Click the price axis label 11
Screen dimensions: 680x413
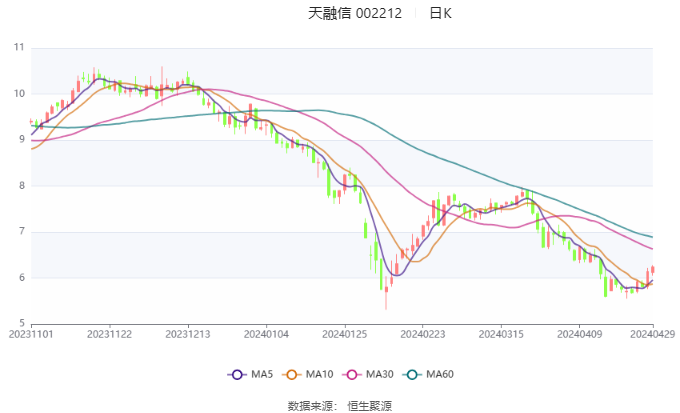click(19, 47)
